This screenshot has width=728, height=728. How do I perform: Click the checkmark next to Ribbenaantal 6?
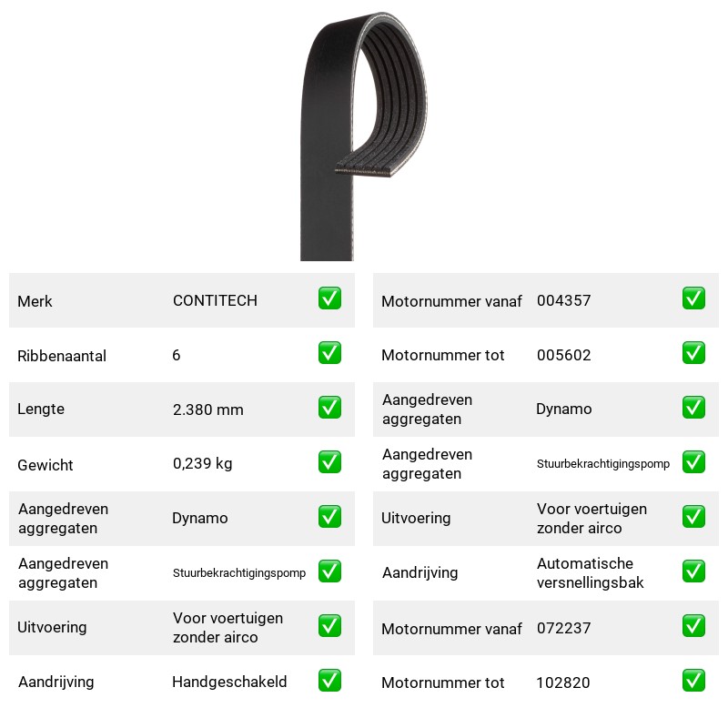329,353
